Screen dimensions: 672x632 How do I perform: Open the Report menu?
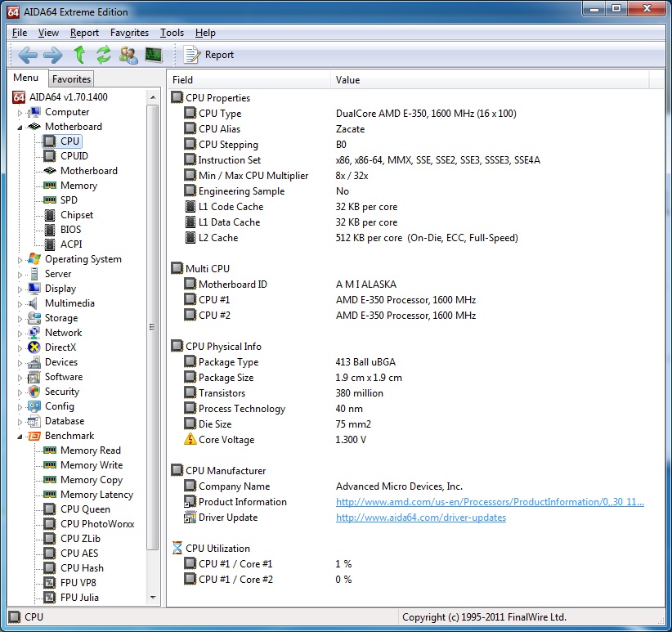[x=84, y=33]
